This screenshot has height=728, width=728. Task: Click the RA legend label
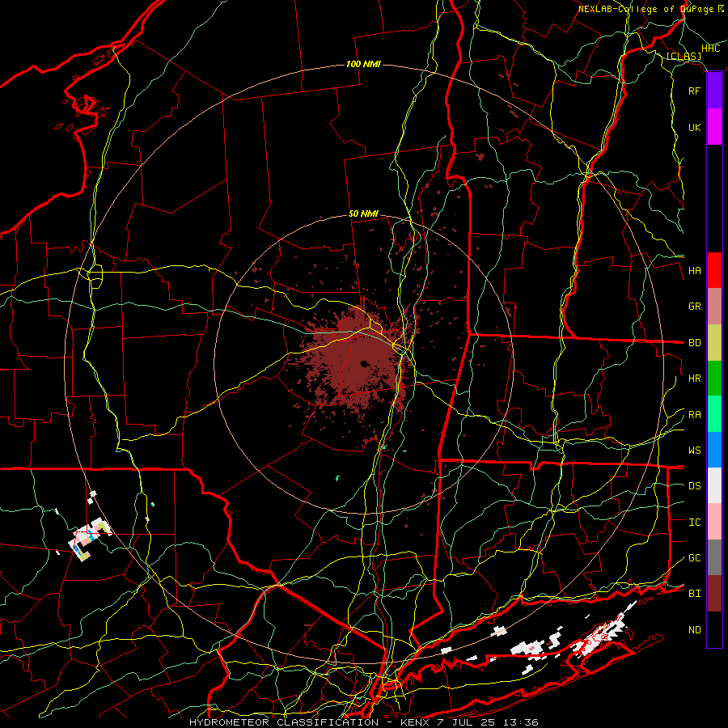coord(694,415)
